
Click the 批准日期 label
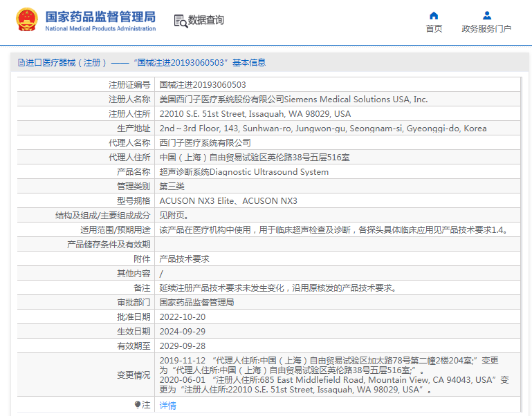134,317
